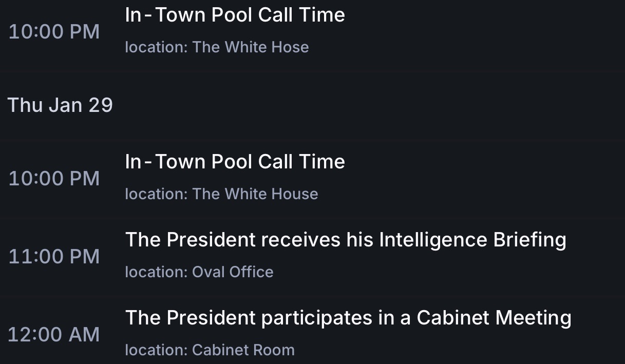Image resolution: width=625 pixels, height=364 pixels.
Task: Open In-Town Pool Call Time under Thu Jan 29
Action: (235, 162)
